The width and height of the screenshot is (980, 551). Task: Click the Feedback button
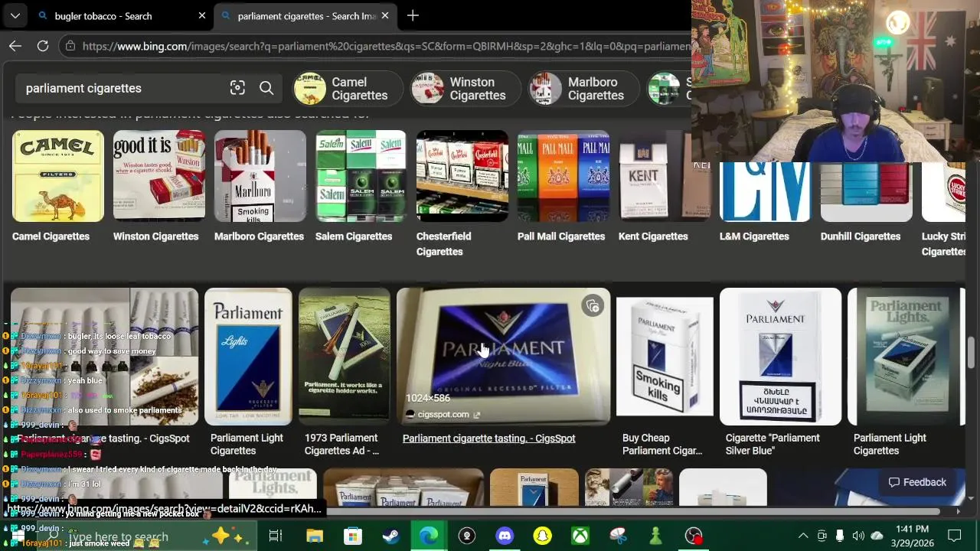click(x=917, y=482)
